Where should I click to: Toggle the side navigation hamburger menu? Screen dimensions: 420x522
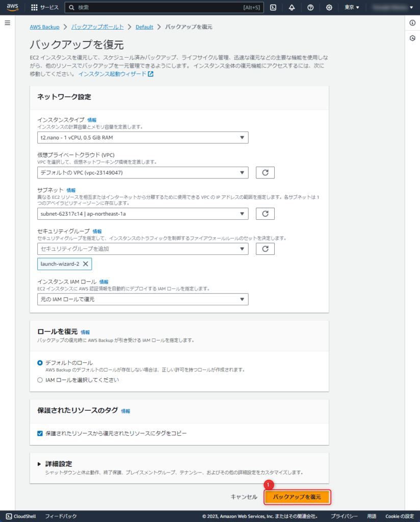point(7,23)
